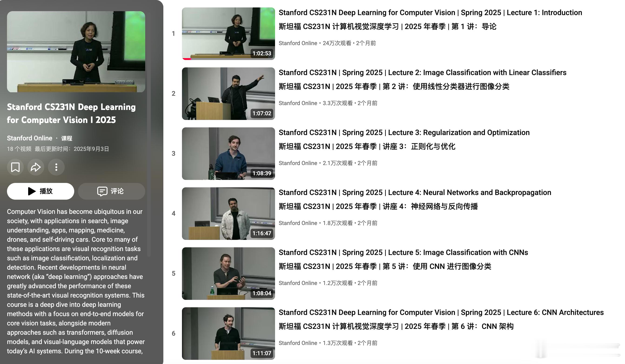The image size is (625, 364).
Task: Open Lecture 3 video thumbnail
Action: (x=228, y=153)
